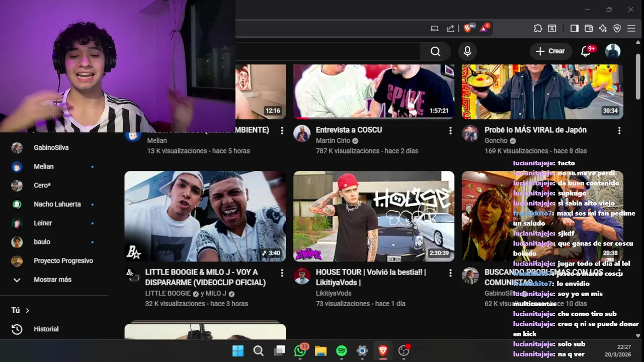Open the Brave hamburger main menu
The width and height of the screenshot is (644, 362).
tap(631, 29)
